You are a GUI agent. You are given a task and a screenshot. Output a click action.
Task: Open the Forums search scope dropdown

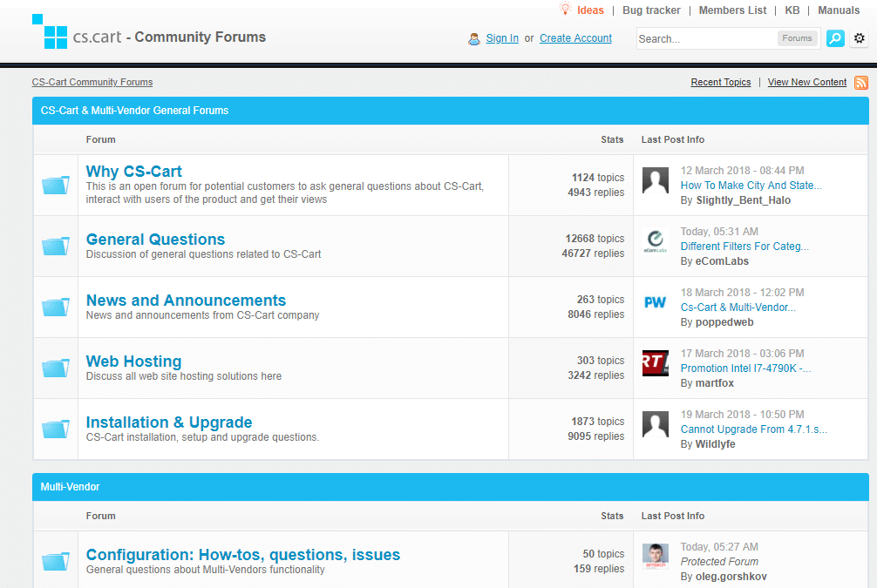(797, 38)
